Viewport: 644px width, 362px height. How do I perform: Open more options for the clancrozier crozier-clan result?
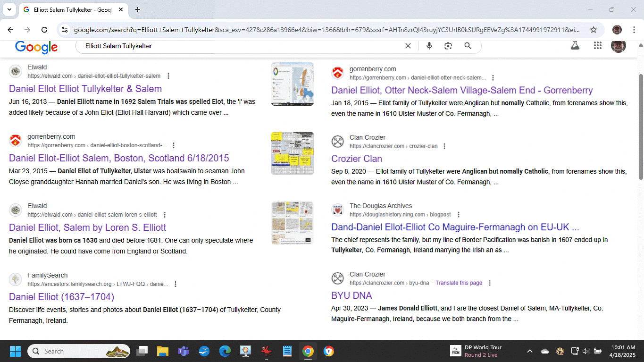[444, 146]
